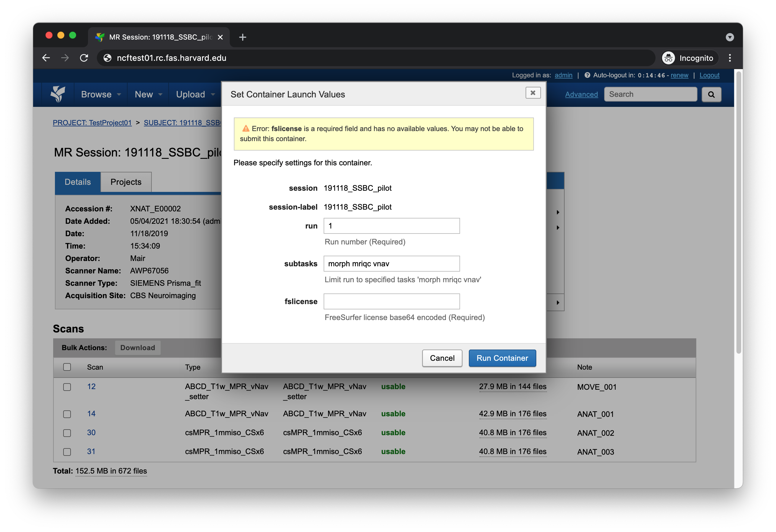Switch to the Projects tab
This screenshot has width=776, height=532.
126,182
